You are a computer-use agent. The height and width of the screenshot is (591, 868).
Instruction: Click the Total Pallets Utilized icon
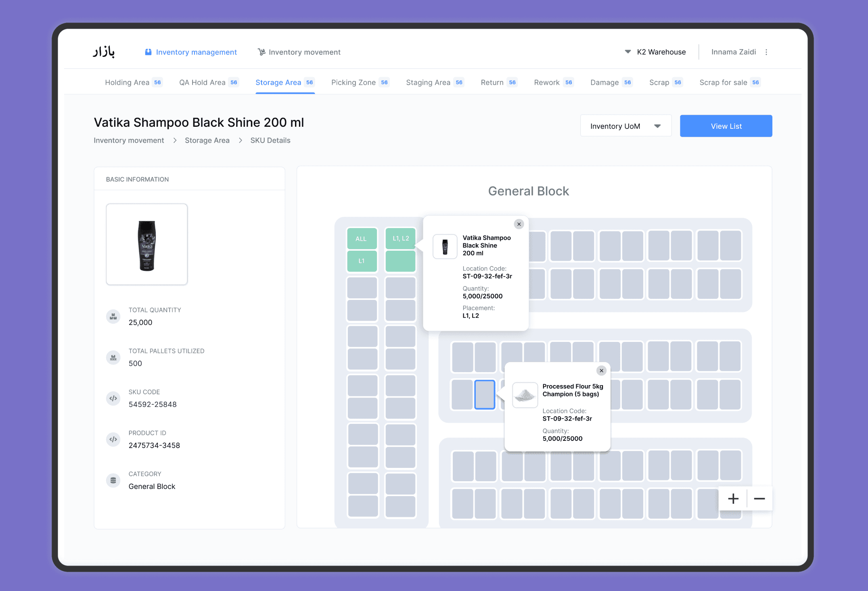pos(113,357)
